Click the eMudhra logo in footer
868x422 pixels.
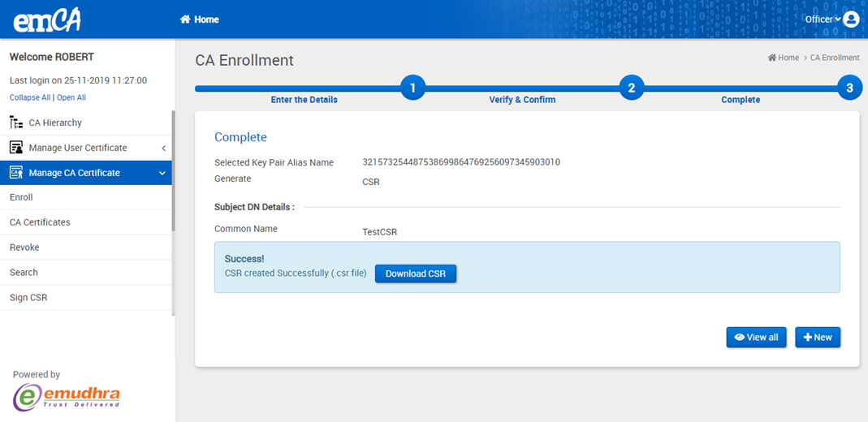tap(67, 396)
